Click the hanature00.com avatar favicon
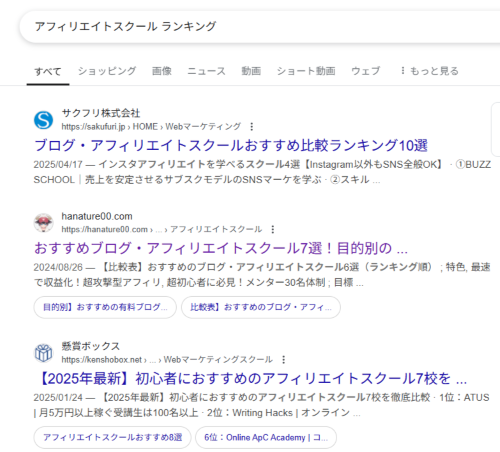Viewport: 500px width, 452px height. tap(43, 223)
